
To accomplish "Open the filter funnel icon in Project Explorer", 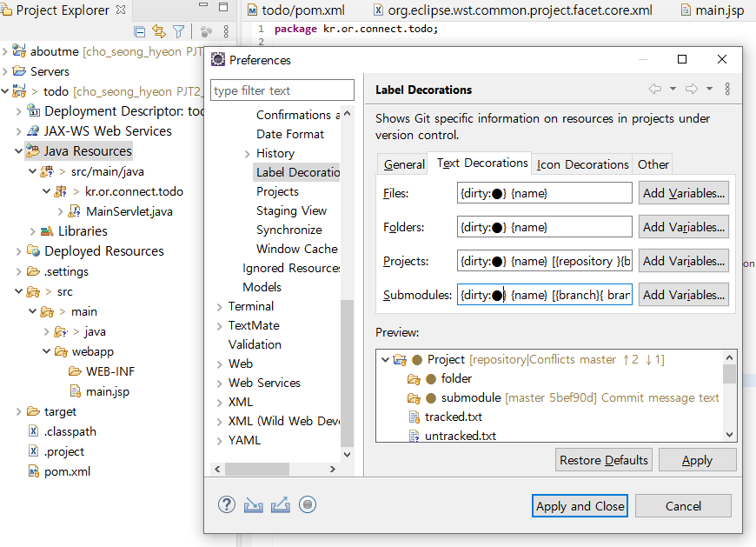I will click(x=179, y=32).
